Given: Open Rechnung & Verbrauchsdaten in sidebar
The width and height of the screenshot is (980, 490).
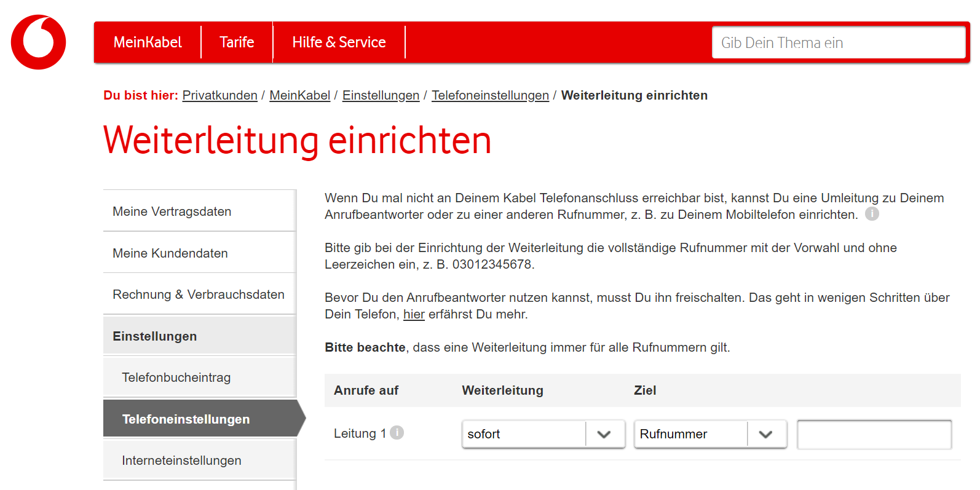Looking at the screenshot, I should tap(200, 294).
